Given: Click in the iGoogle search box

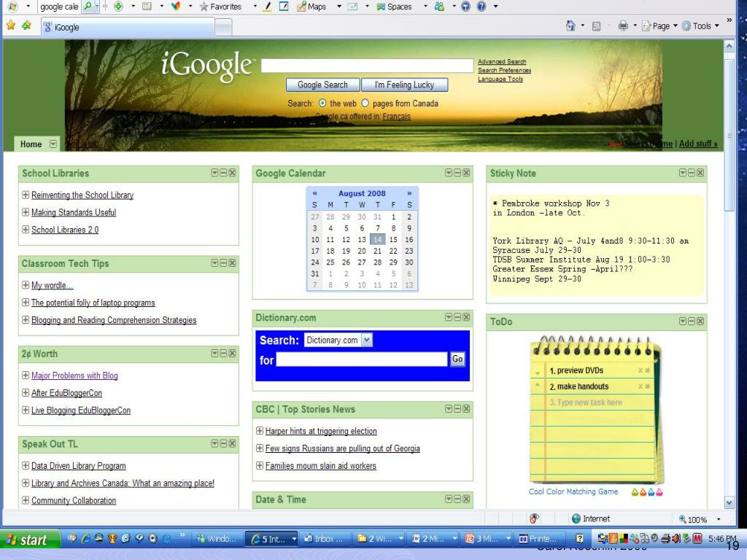Looking at the screenshot, I should pos(368,66).
